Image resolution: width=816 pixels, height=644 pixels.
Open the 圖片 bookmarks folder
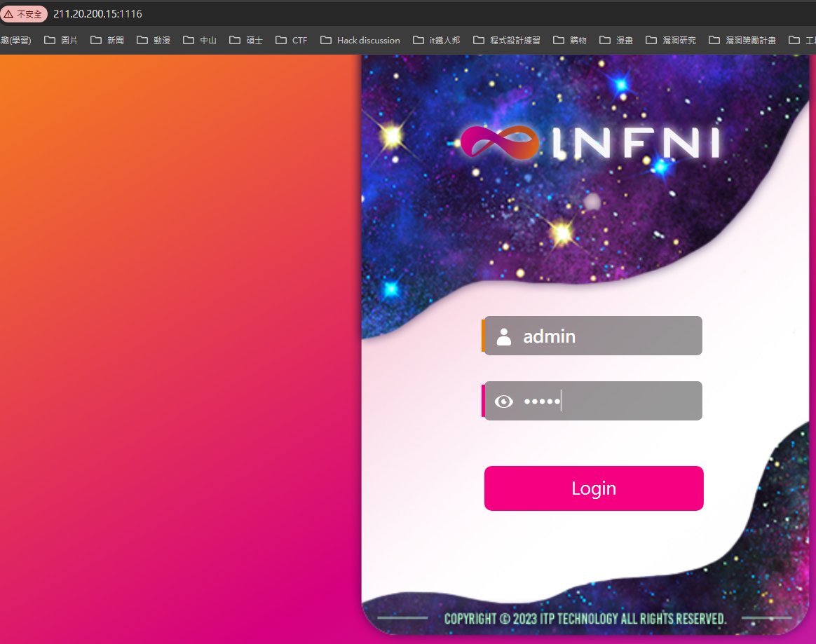tap(61, 40)
